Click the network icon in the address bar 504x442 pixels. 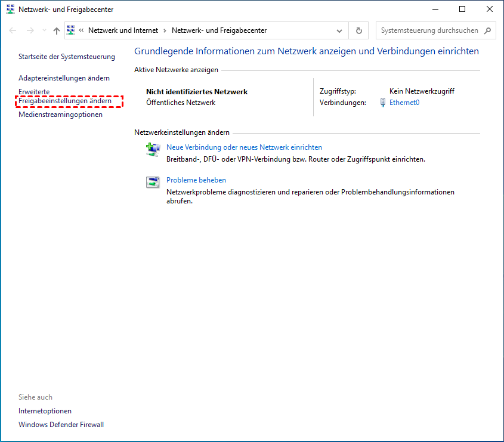pyautogui.click(x=71, y=30)
